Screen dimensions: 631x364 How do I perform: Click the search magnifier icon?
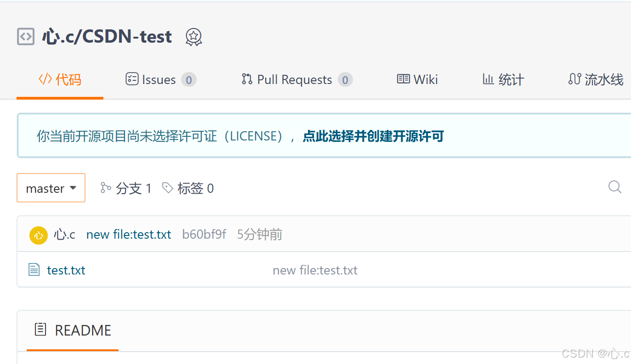click(x=615, y=187)
